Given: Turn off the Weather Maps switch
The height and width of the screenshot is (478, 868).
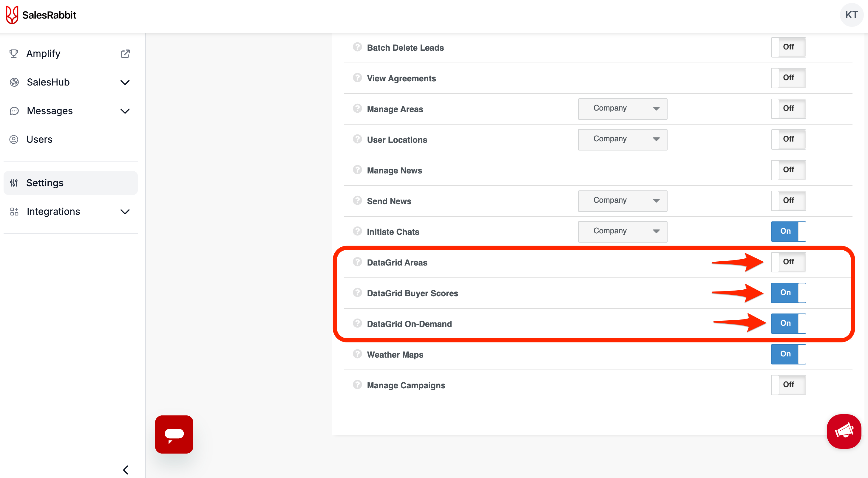Looking at the screenshot, I should tap(788, 354).
